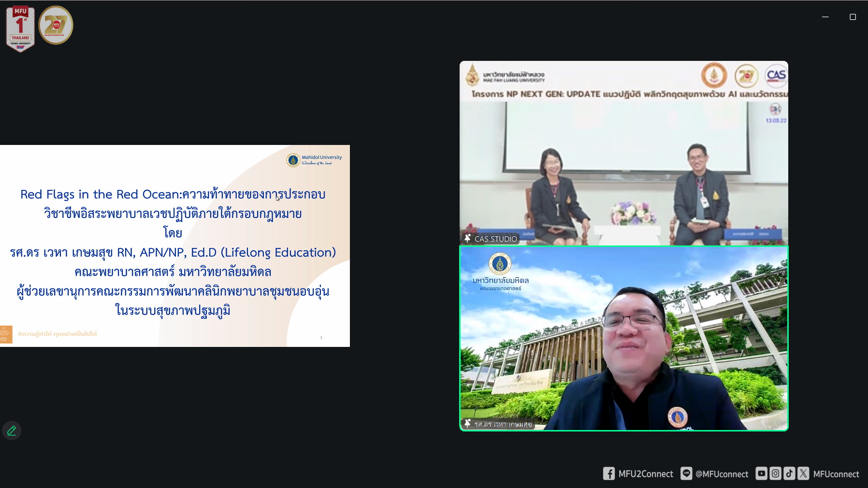Select the CAS STUDIO name label
The image size is (868, 488).
(x=495, y=239)
